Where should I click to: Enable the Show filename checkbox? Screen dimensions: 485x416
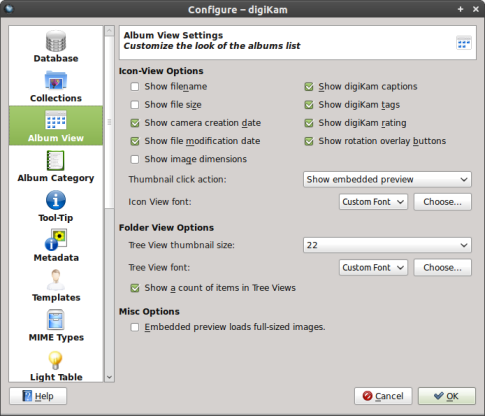click(x=135, y=87)
